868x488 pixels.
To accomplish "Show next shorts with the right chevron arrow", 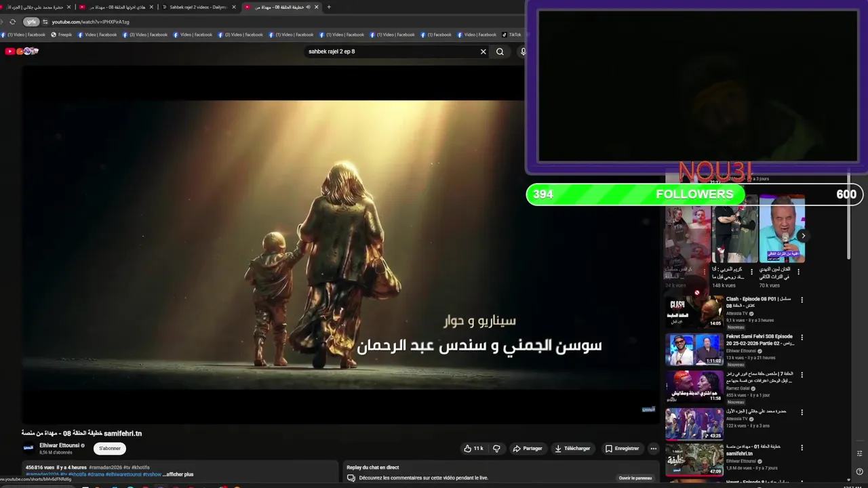I will (x=803, y=236).
